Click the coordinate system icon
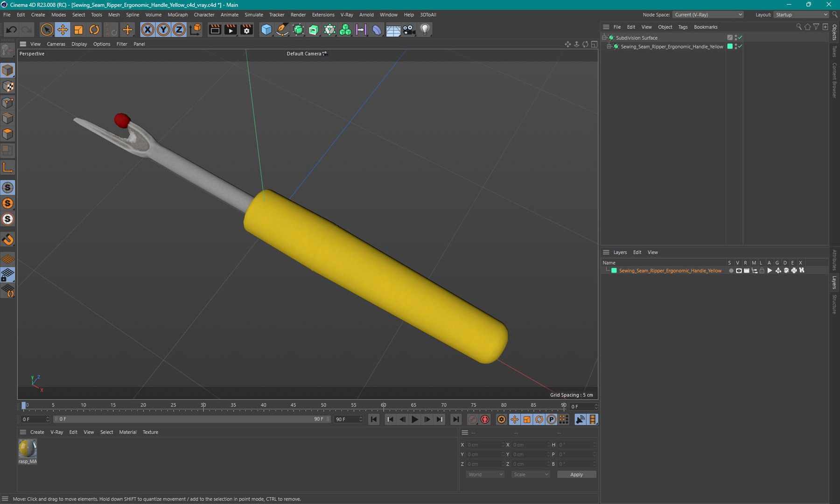This screenshot has width=840, height=504. click(196, 30)
